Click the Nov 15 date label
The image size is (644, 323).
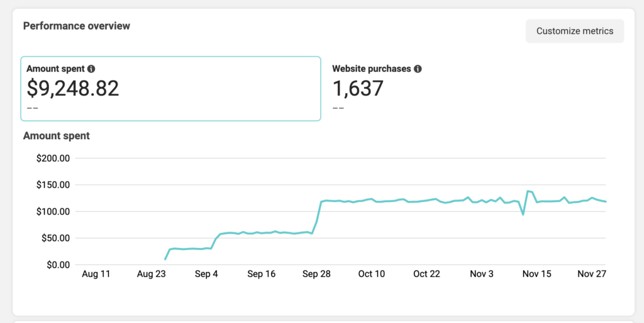point(536,274)
